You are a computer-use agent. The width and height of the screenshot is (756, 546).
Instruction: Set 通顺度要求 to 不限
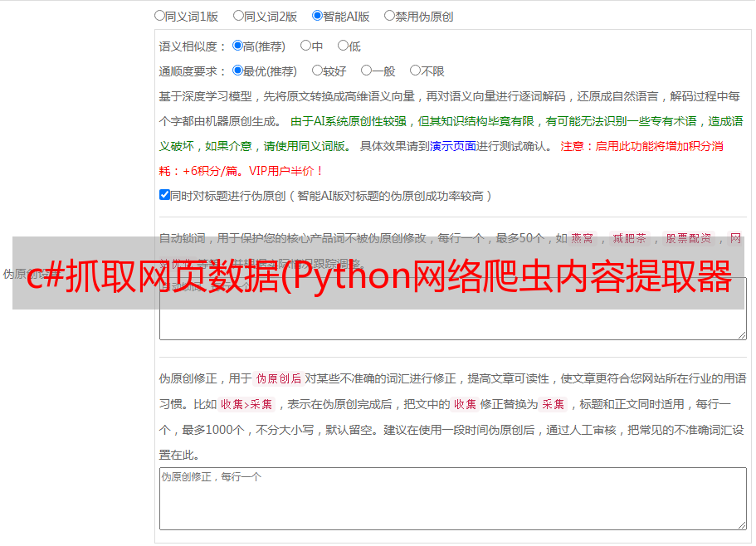[415, 71]
